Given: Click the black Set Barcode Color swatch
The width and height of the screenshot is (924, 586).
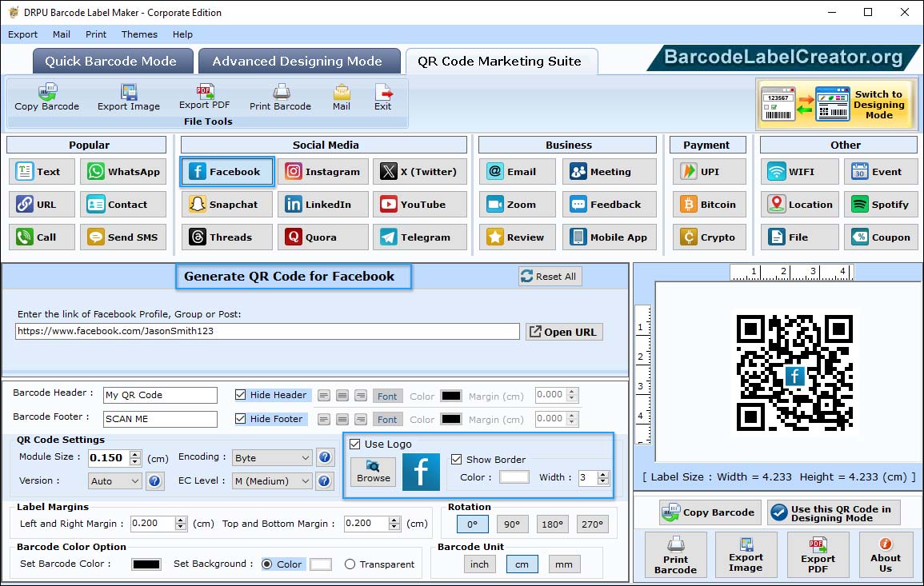Looking at the screenshot, I should click(x=146, y=564).
